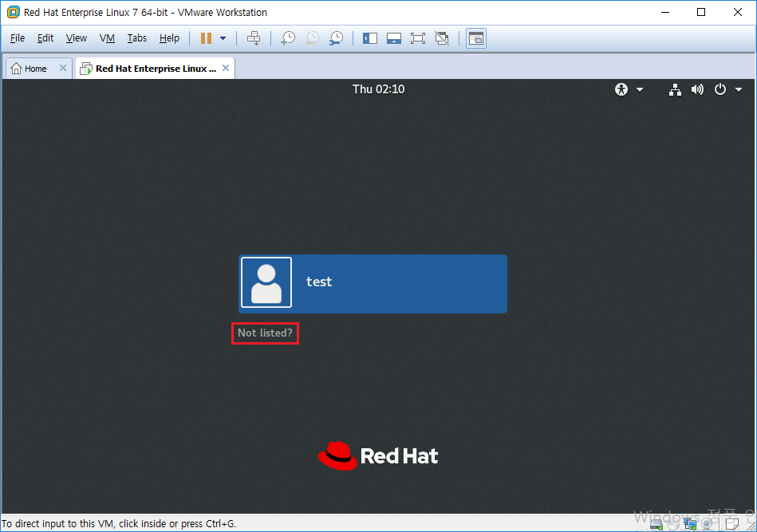Select the test user account
Viewport: 757px width, 532px height.
coord(373,284)
